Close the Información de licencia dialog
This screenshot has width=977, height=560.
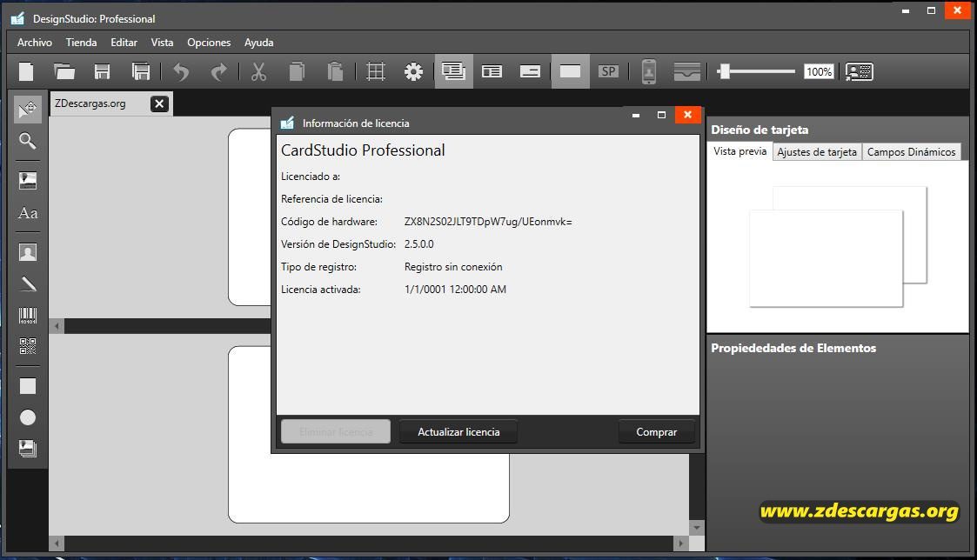click(x=687, y=115)
